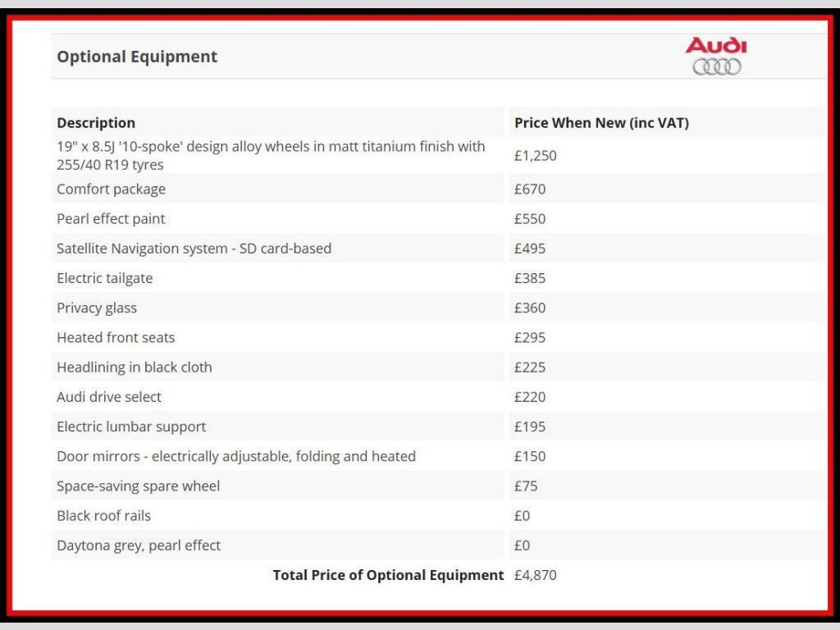Click the Black roof rails entry
The height and width of the screenshot is (630, 840).
coord(104,516)
